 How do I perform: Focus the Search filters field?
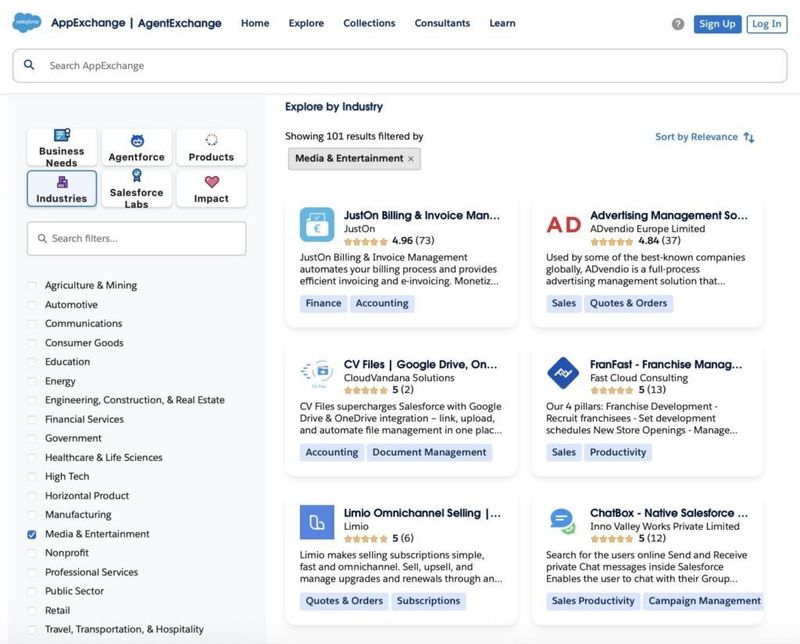[137, 238]
